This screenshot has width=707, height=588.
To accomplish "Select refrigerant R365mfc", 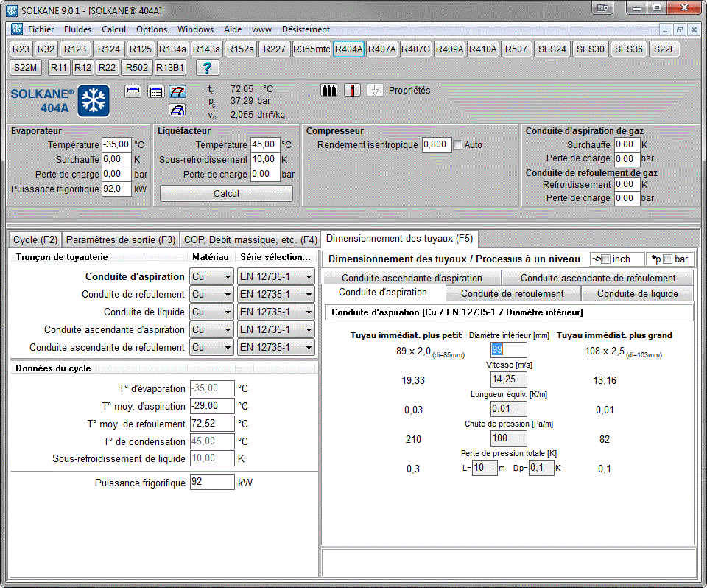I will (x=312, y=49).
